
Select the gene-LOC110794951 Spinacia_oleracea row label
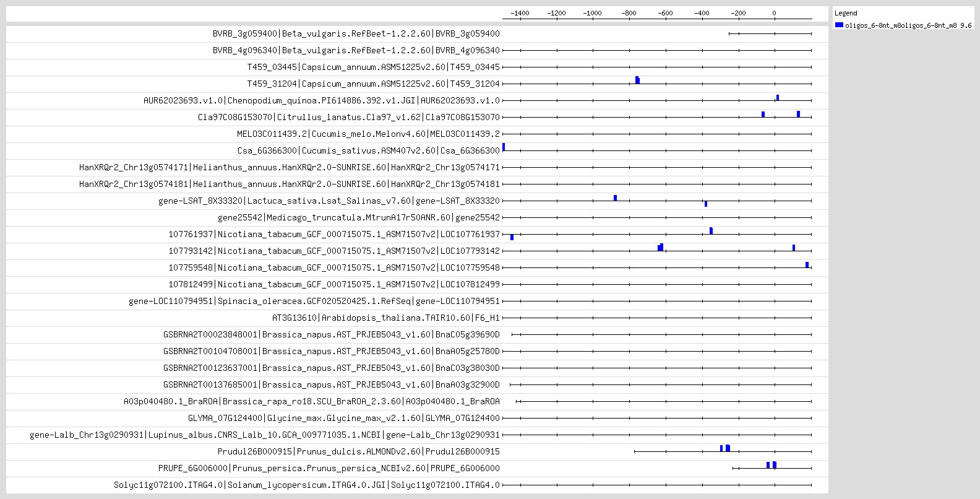click(314, 301)
